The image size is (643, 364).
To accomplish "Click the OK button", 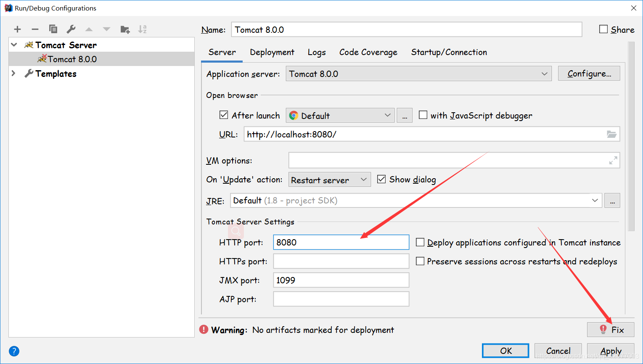I will (x=505, y=351).
